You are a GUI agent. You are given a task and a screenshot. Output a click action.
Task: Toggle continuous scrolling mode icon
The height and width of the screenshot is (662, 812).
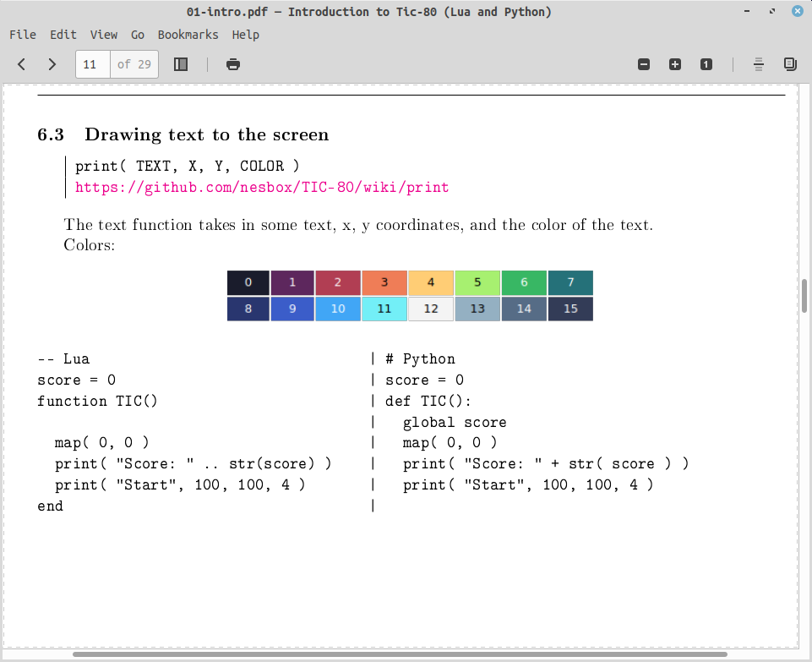(x=759, y=64)
